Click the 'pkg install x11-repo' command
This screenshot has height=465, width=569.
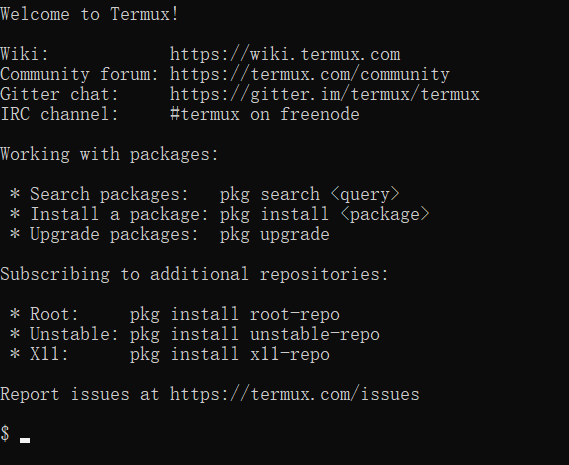point(229,354)
